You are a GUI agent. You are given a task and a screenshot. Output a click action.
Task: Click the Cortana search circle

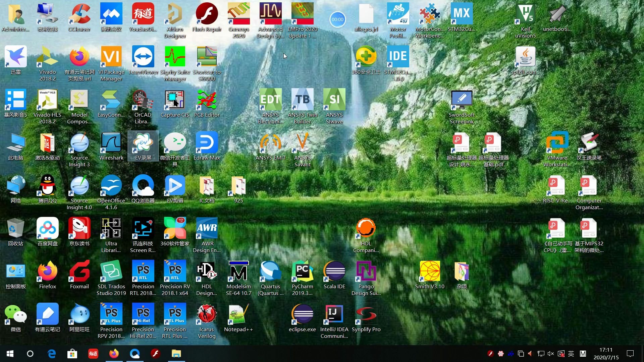click(x=30, y=354)
